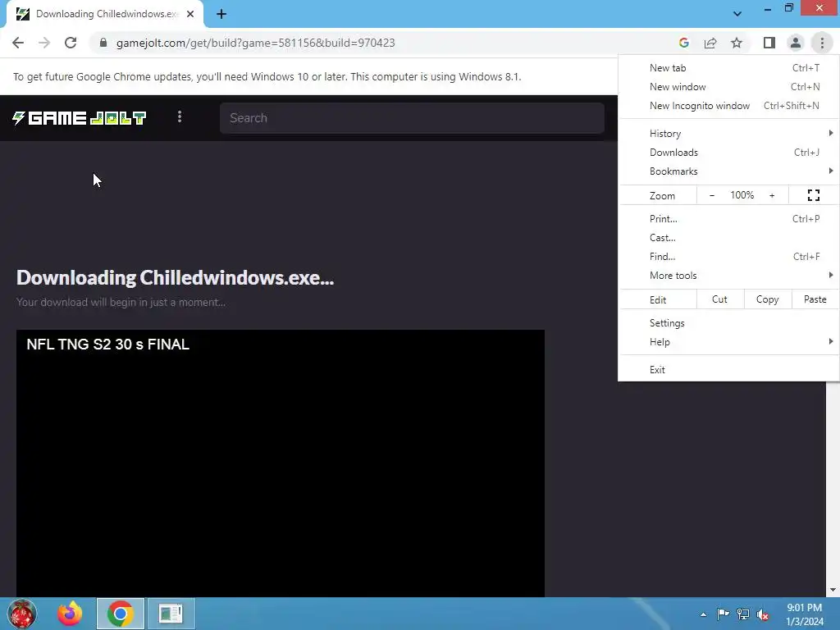Screen dimensions: 840x630
Task: Choose Find... in menu
Action: (728, 256)
